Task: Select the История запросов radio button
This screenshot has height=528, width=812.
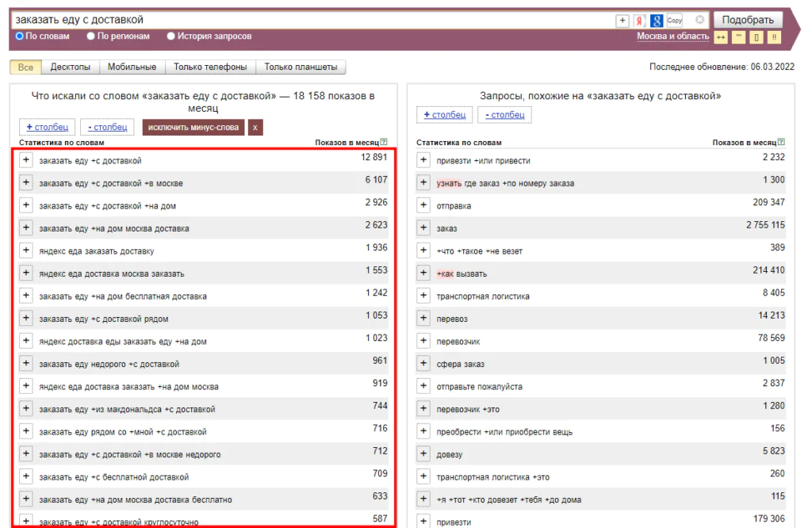Action: [171, 36]
